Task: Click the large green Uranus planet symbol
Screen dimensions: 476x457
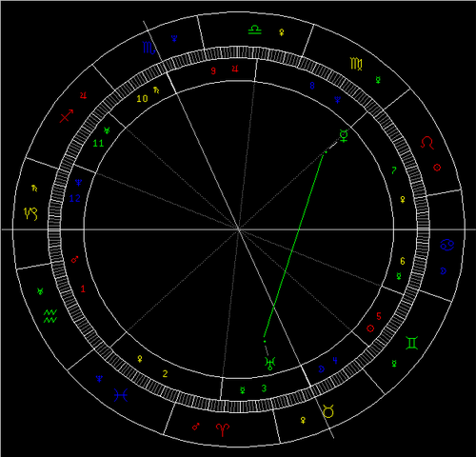Action: pyautogui.click(x=270, y=364)
